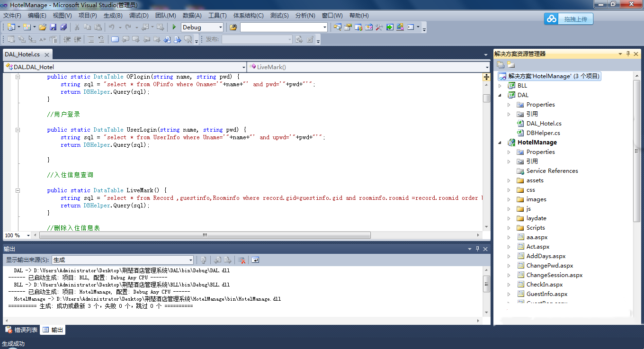Click the Baidu cloud drag-upload button

point(568,19)
